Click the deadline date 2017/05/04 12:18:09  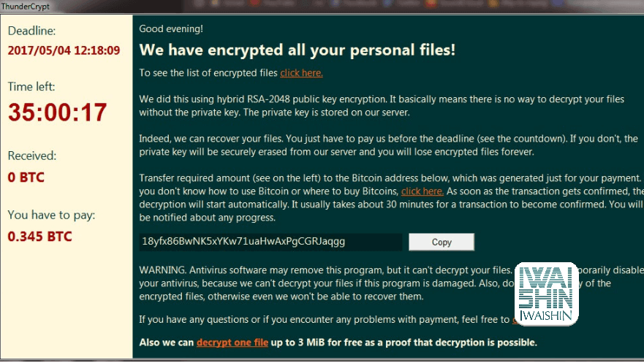(64, 50)
